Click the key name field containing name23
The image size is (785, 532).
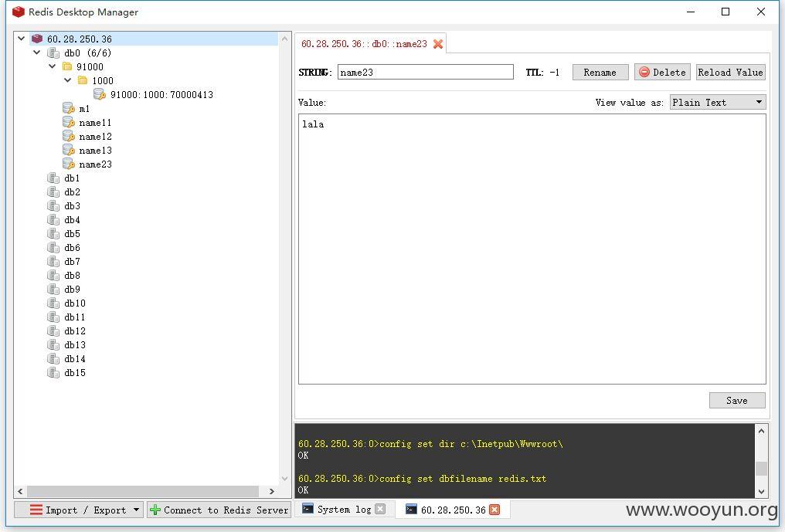tap(426, 72)
